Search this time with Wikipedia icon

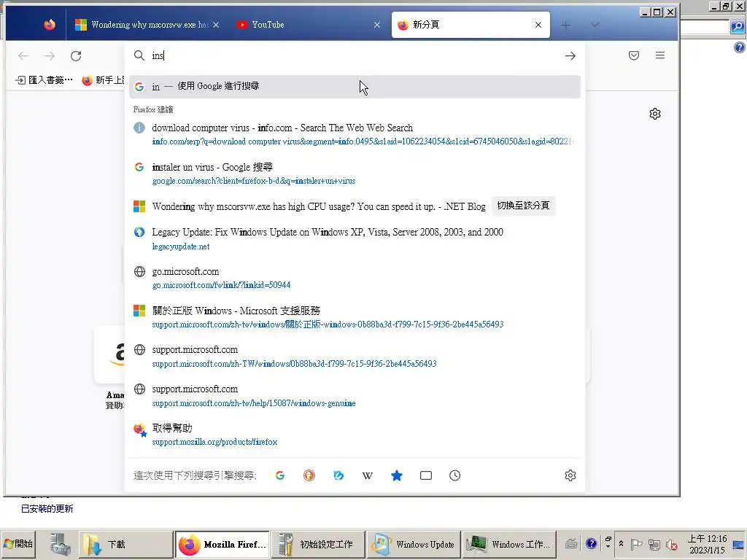(368, 475)
